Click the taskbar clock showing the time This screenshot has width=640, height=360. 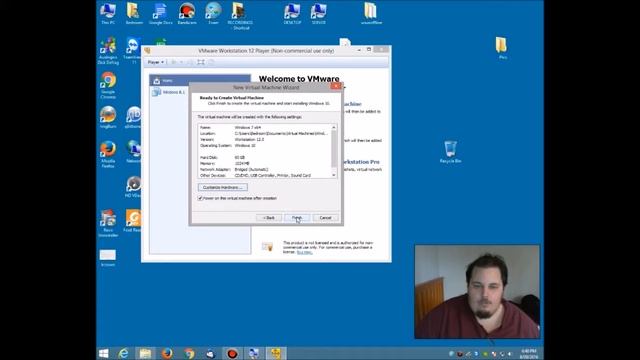click(x=528, y=353)
